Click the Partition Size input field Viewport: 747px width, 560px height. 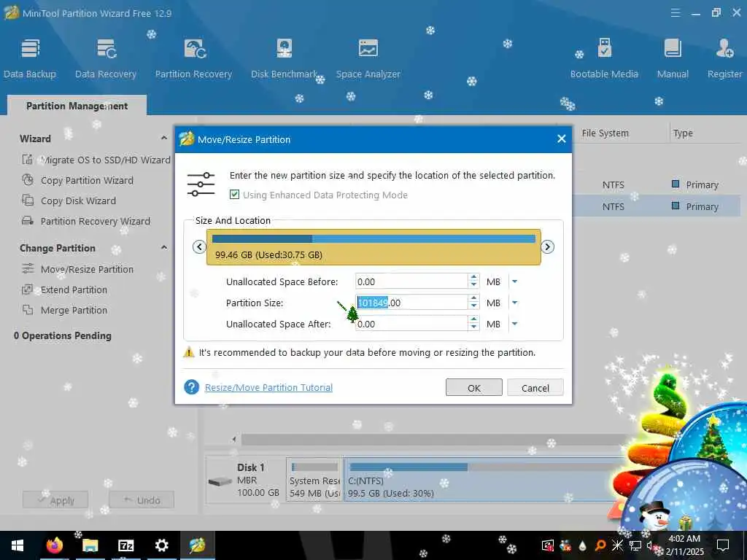coord(412,303)
